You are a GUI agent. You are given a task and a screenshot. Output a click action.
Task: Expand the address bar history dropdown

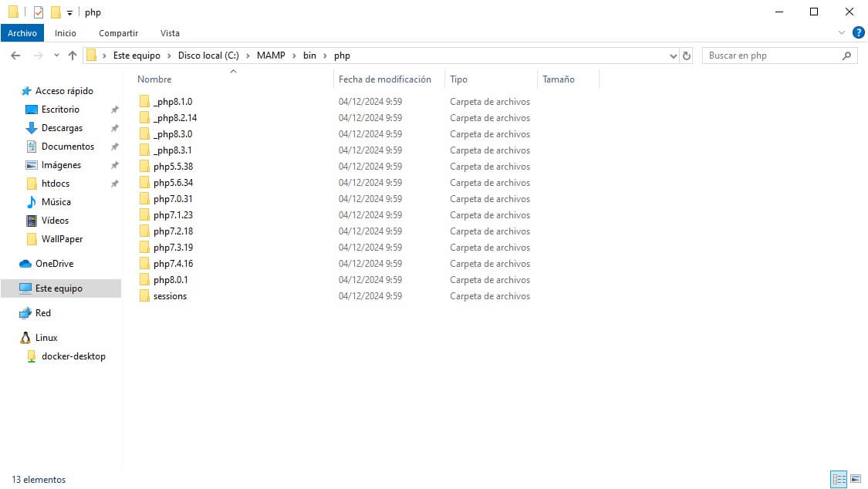coord(673,56)
